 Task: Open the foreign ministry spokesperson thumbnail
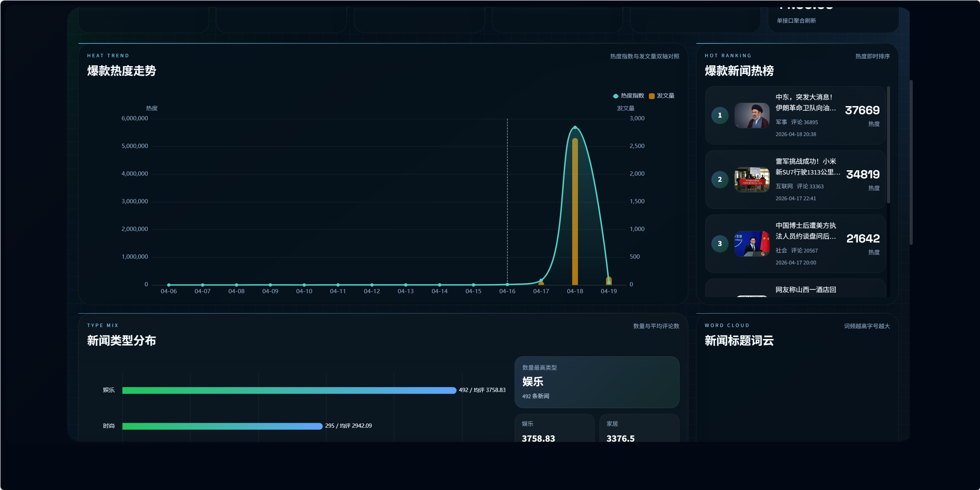751,244
